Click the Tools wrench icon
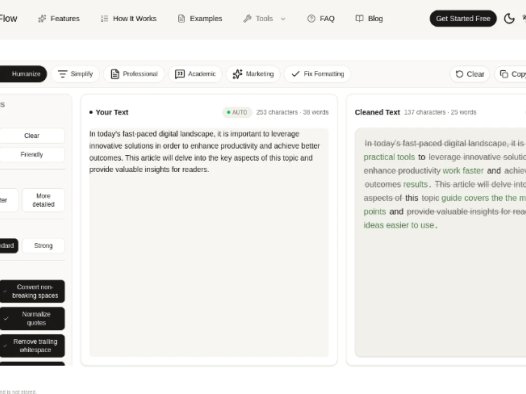The width and height of the screenshot is (526, 394). click(247, 18)
